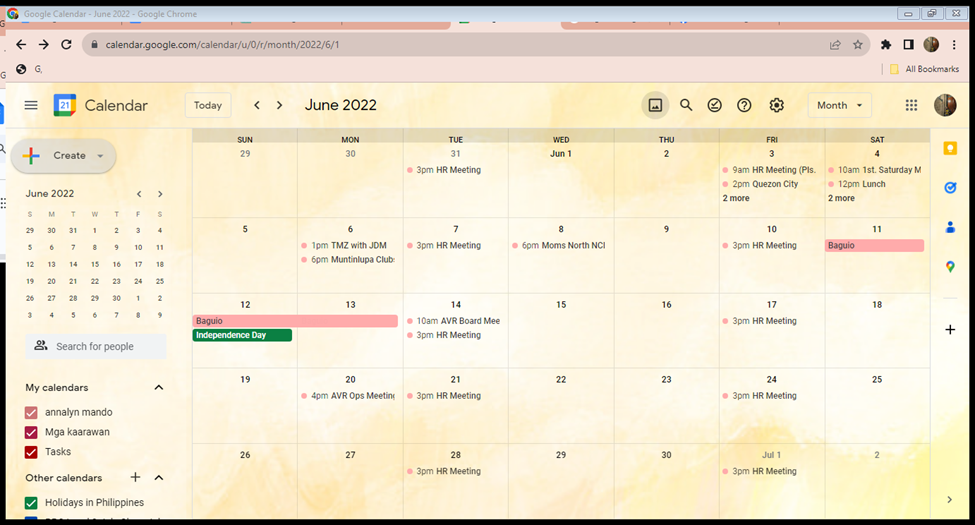This screenshot has width=975, height=525.
Task: Uncheck Holidays in Philippines calendar
Action: [31, 503]
